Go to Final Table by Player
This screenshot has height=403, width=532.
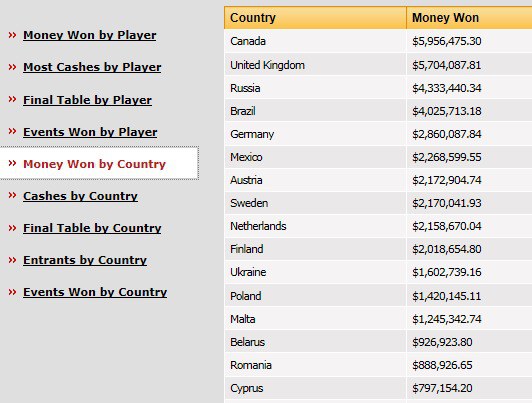87,100
